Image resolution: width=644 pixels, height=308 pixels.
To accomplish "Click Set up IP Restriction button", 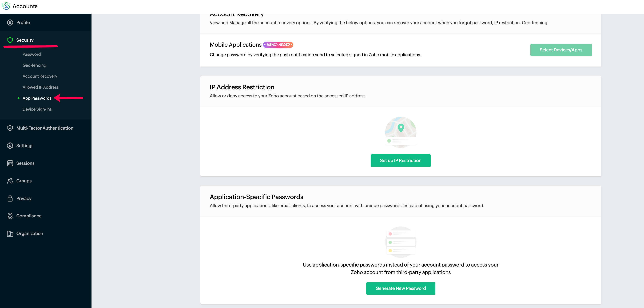I will (x=400, y=160).
